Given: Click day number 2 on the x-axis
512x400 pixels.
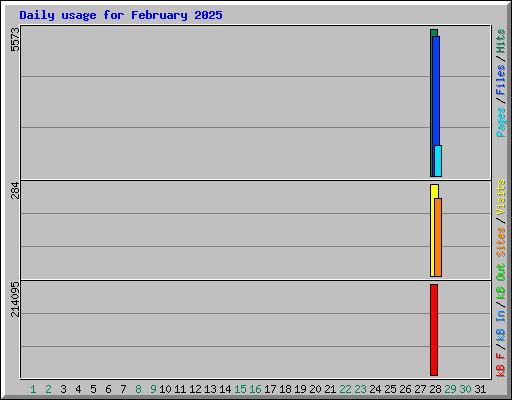Looking at the screenshot, I should coord(48,389).
